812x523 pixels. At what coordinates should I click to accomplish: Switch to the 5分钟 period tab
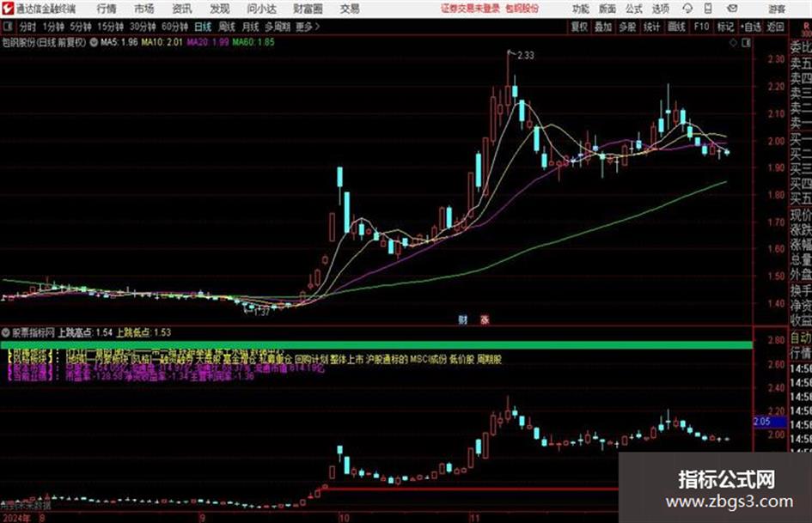click(x=80, y=27)
